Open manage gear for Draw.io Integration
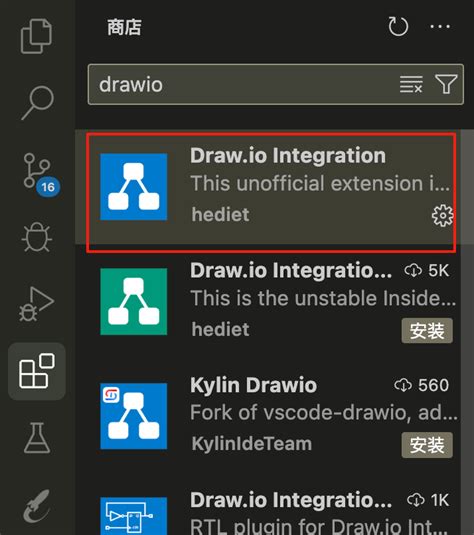 coord(442,215)
